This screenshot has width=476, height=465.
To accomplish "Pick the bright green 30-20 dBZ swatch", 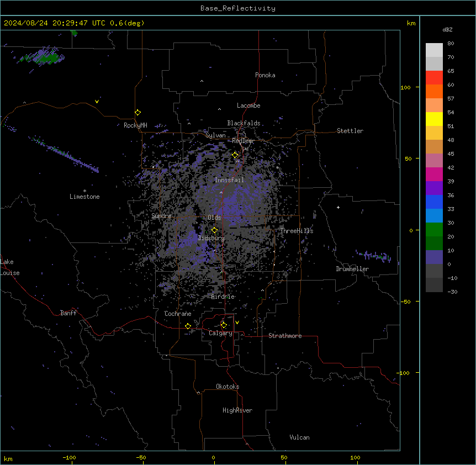I will click(434, 230).
